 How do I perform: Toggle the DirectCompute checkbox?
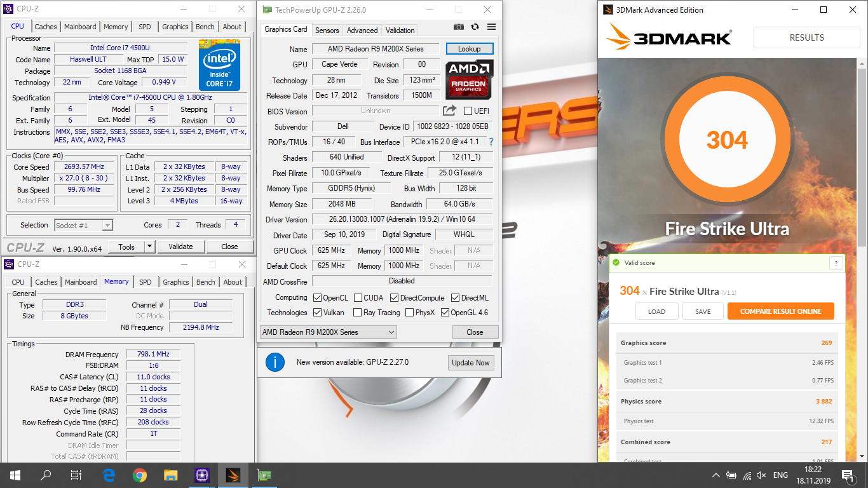tap(395, 297)
